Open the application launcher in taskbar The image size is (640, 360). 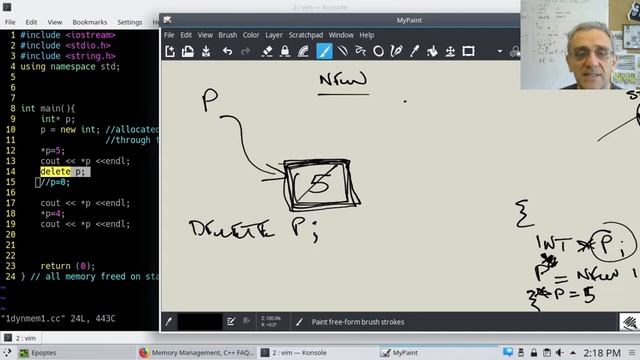click(7, 353)
